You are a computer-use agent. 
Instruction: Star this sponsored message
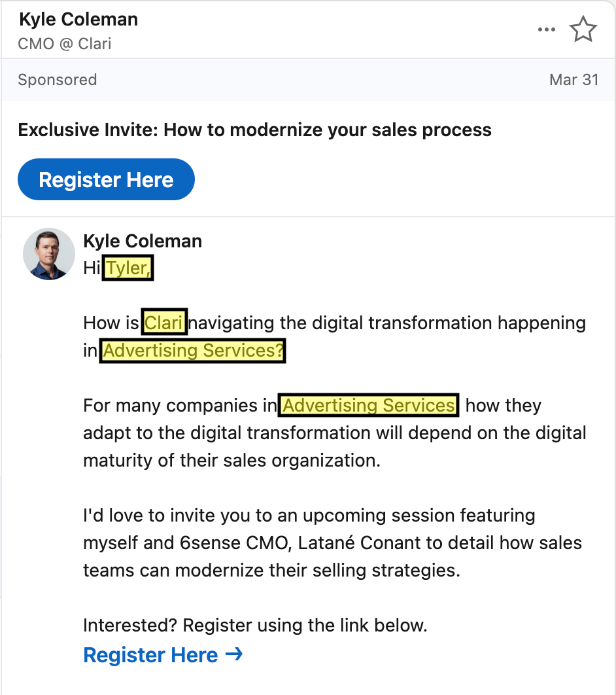point(583,29)
